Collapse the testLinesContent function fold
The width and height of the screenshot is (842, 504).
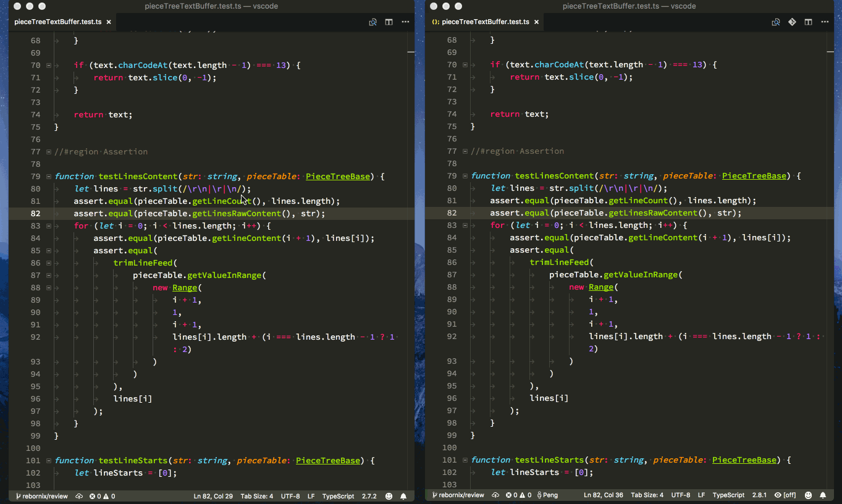click(x=48, y=176)
